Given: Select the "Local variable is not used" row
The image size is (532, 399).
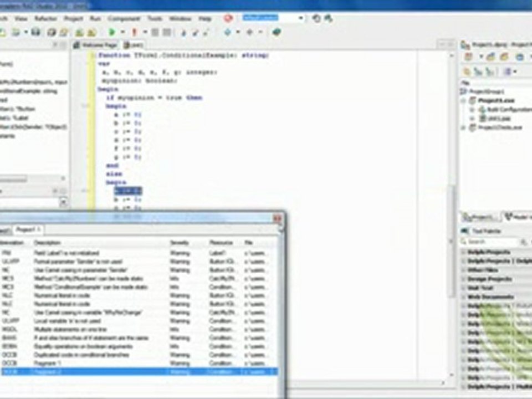Looking at the screenshot, I should click(139, 321).
